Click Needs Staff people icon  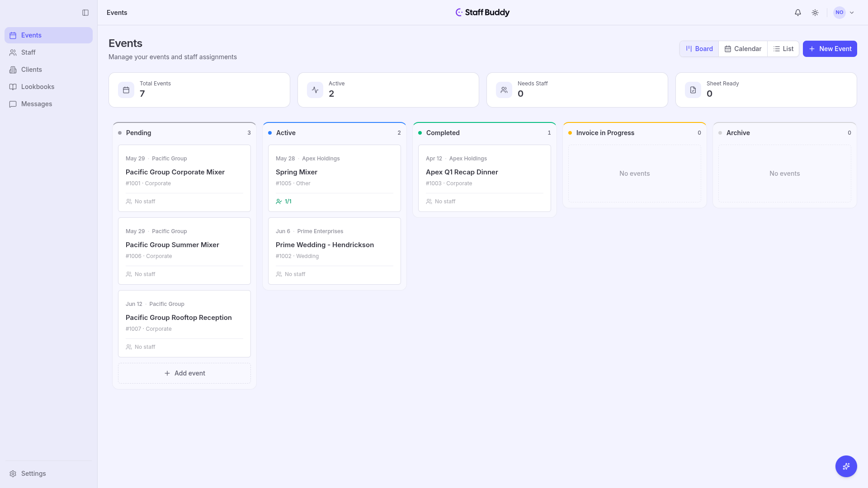click(504, 90)
